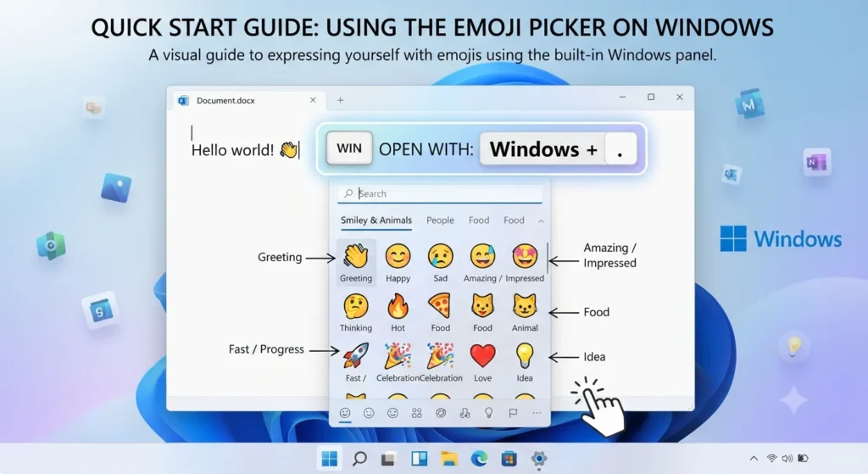Click the WIN key button
This screenshot has width=868, height=474.
pos(349,148)
